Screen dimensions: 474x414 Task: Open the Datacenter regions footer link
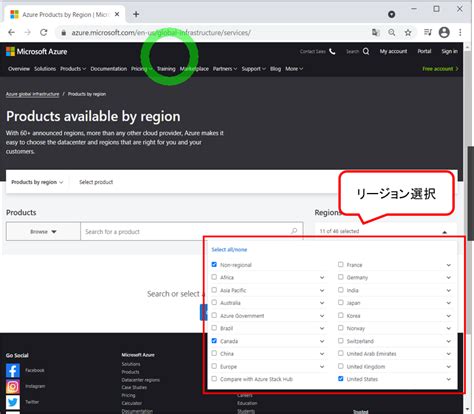(141, 380)
